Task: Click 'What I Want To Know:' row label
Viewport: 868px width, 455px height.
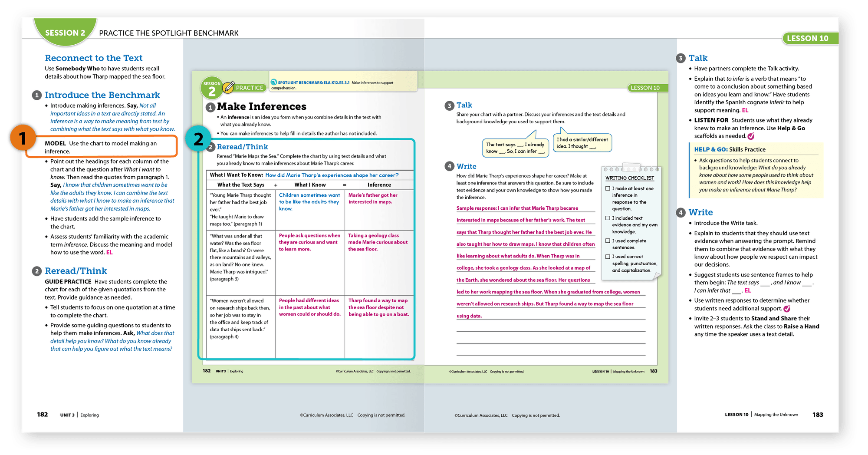Action: point(237,175)
